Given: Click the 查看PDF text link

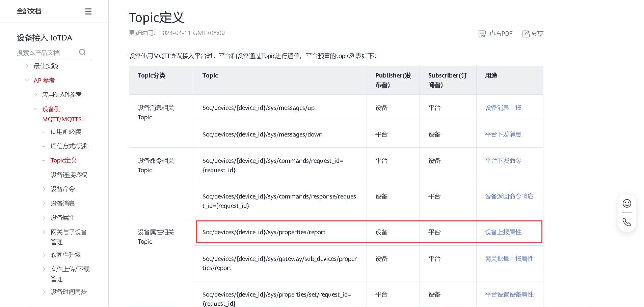Looking at the screenshot, I should pos(501,34).
